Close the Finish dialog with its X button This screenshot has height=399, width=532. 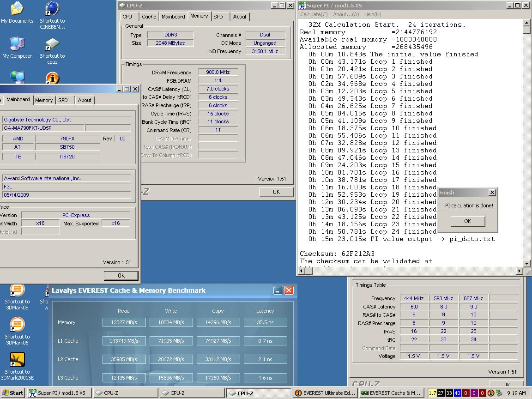[x=492, y=193]
